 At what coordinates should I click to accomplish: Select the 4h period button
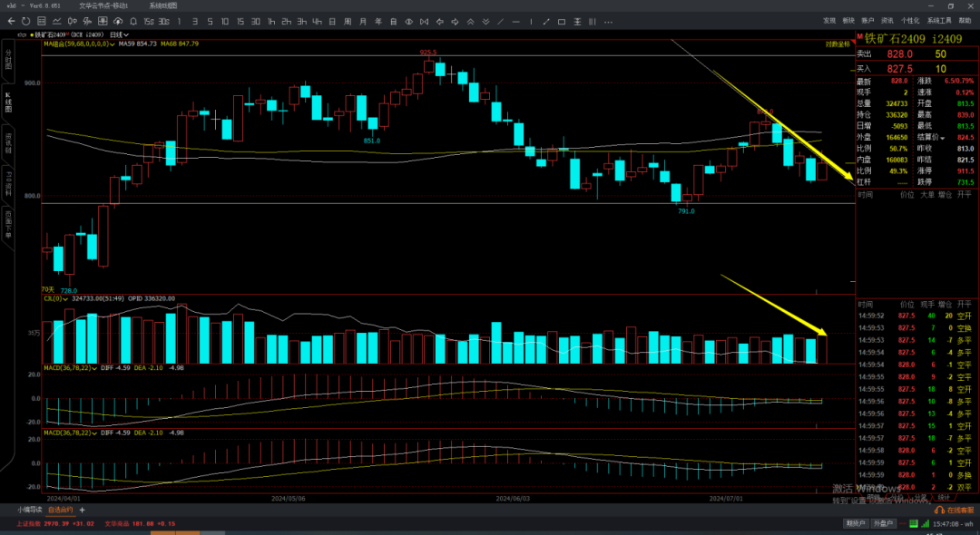pyautogui.click(x=317, y=21)
